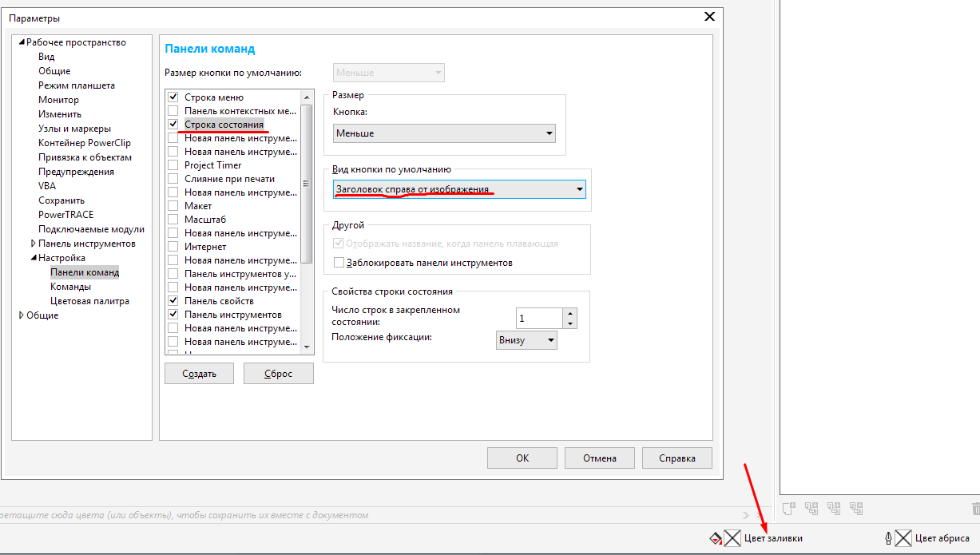The width and height of the screenshot is (980, 555).
Task: Expand the Панель инструментов tree node
Action: pyautogui.click(x=34, y=244)
